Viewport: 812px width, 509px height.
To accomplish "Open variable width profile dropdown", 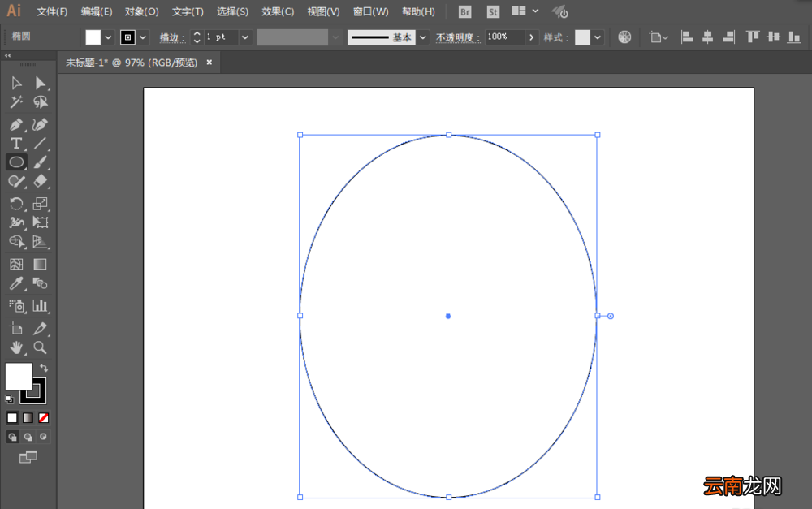I will [335, 37].
